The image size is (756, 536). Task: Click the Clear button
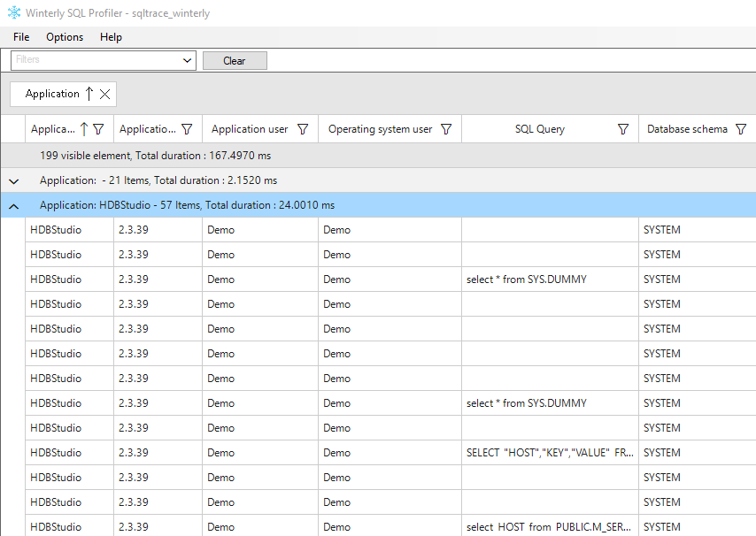tap(235, 61)
